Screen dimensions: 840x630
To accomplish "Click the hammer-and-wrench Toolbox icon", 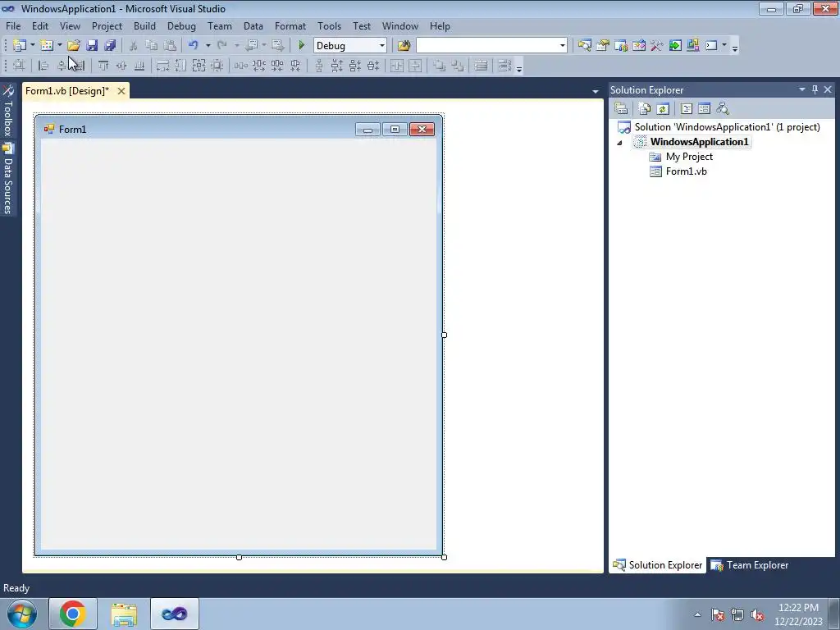I will coord(657,46).
